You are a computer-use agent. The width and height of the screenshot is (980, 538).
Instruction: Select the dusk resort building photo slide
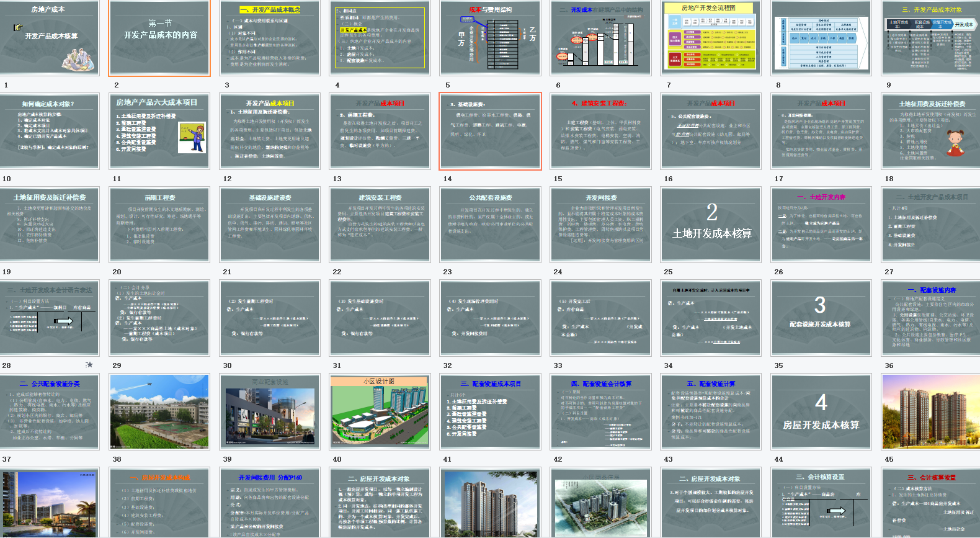pyautogui.click(x=49, y=503)
